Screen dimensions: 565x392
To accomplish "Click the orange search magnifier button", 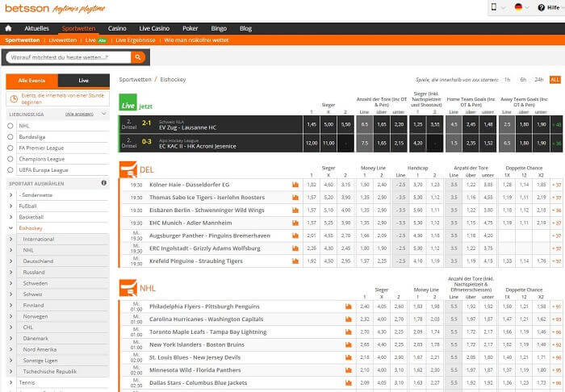I will (138, 57).
